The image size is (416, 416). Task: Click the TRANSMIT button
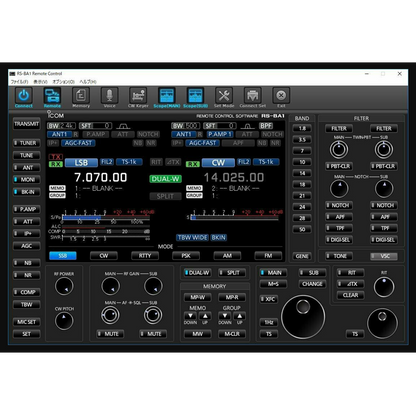pyautogui.click(x=26, y=124)
